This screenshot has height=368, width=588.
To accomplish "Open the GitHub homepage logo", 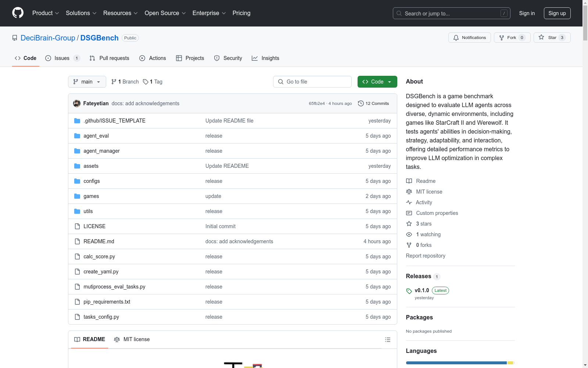I will click(18, 13).
